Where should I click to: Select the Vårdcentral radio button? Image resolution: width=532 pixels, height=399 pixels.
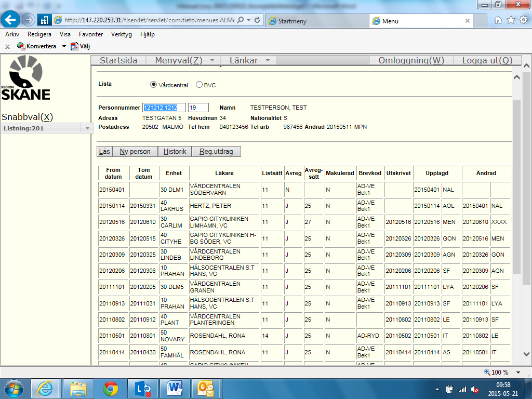(153, 85)
